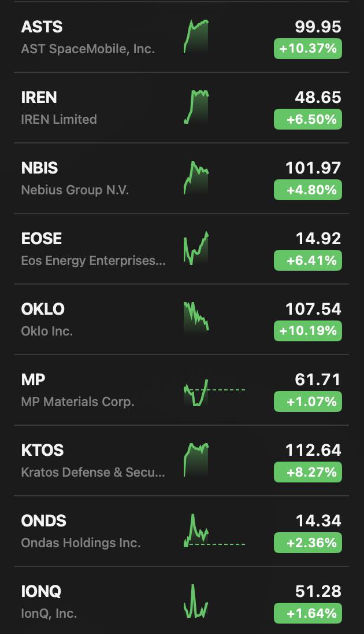
Task: Toggle the OKLO +10.19% change badge
Action: click(x=307, y=331)
